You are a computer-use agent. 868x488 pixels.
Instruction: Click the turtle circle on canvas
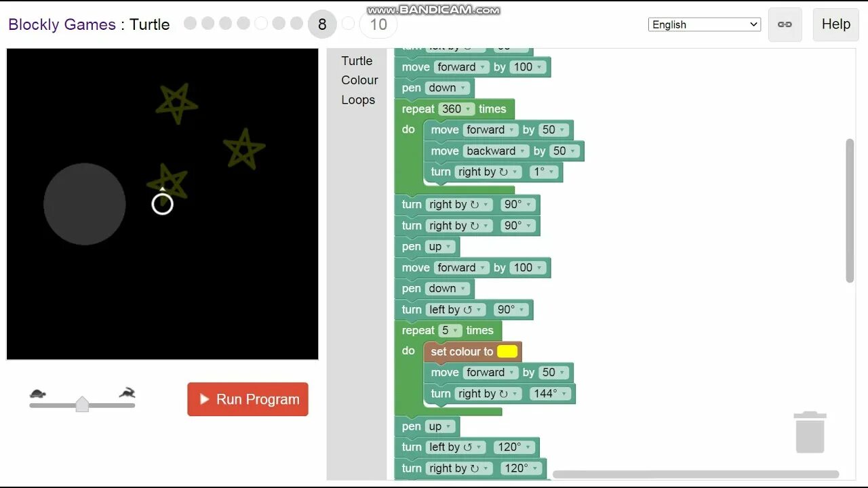(x=162, y=204)
